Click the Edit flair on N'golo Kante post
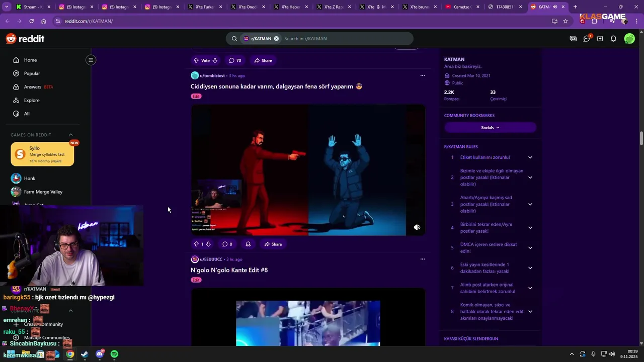 click(196, 280)
